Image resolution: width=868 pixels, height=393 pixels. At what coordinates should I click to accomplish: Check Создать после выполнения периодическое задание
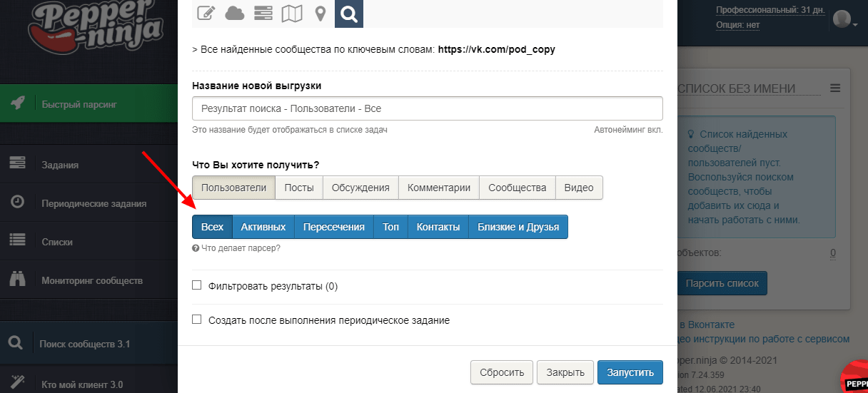[197, 320]
